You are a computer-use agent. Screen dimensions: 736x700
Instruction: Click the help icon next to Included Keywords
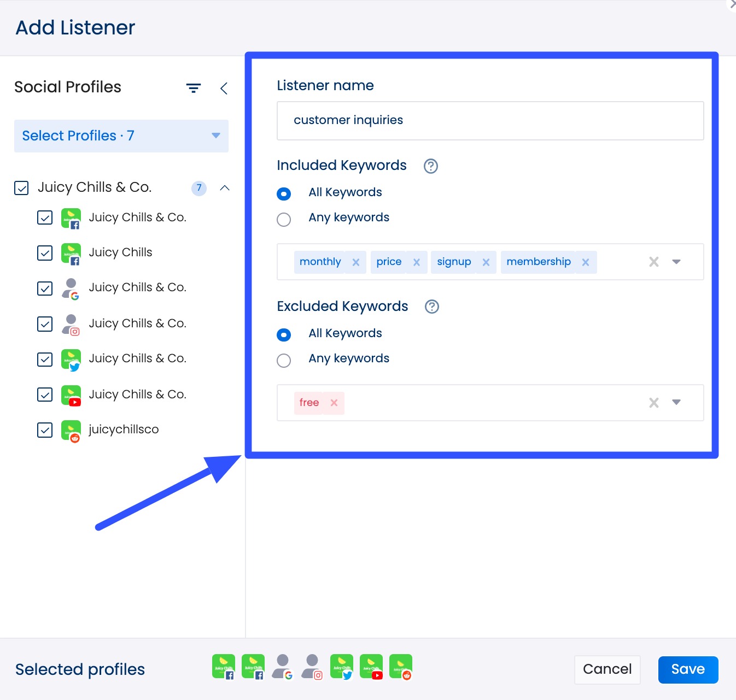click(431, 166)
